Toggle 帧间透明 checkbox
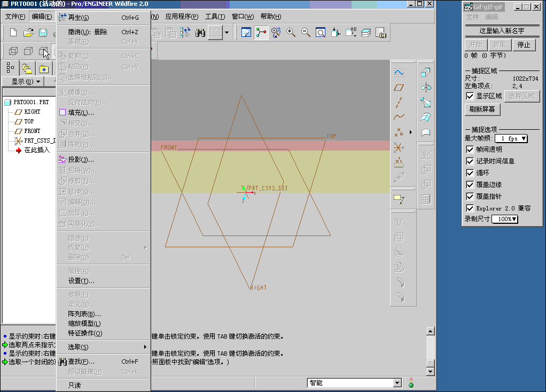Image resolution: width=546 pixels, height=392 pixels. click(x=470, y=150)
